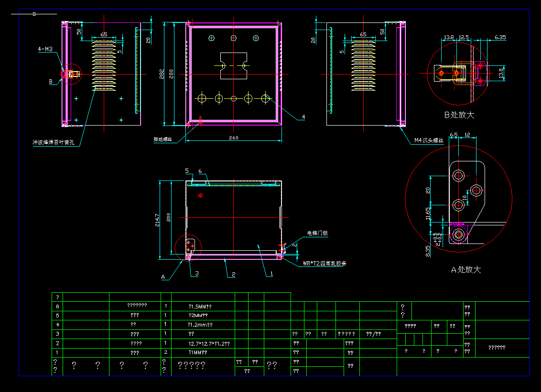Select the '260' width dimension text
The height and width of the screenshot is (392, 541).
234,138
